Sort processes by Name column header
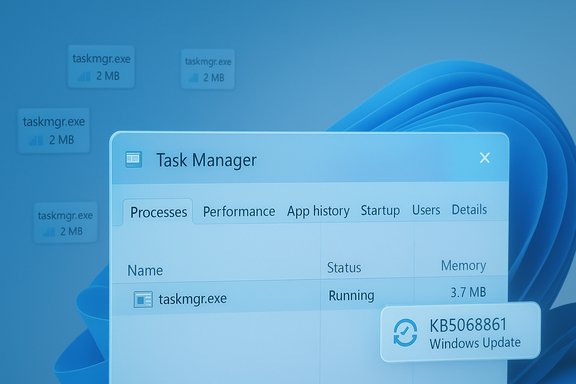Viewport: 576px width, 384px height. tap(145, 270)
